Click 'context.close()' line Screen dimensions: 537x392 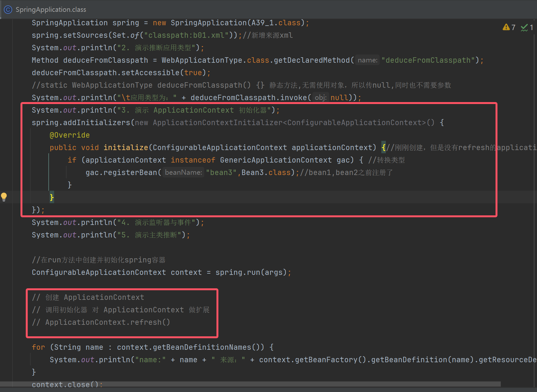(67, 384)
